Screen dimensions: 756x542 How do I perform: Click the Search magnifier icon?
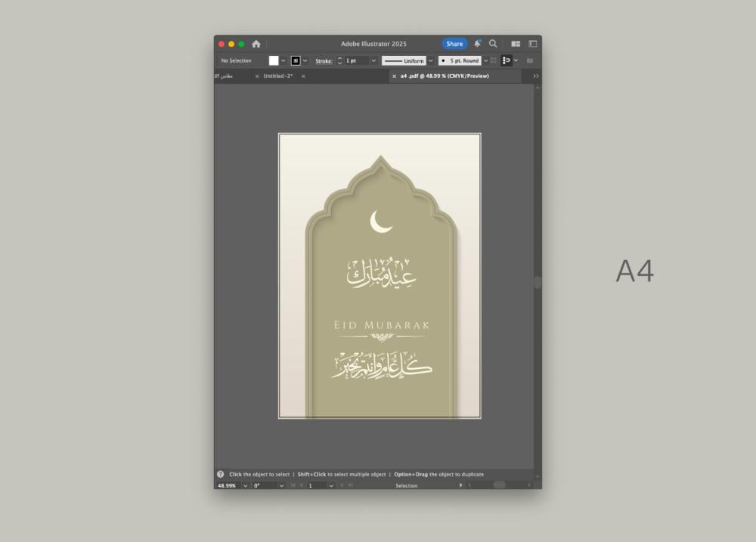click(x=493, y=44)
